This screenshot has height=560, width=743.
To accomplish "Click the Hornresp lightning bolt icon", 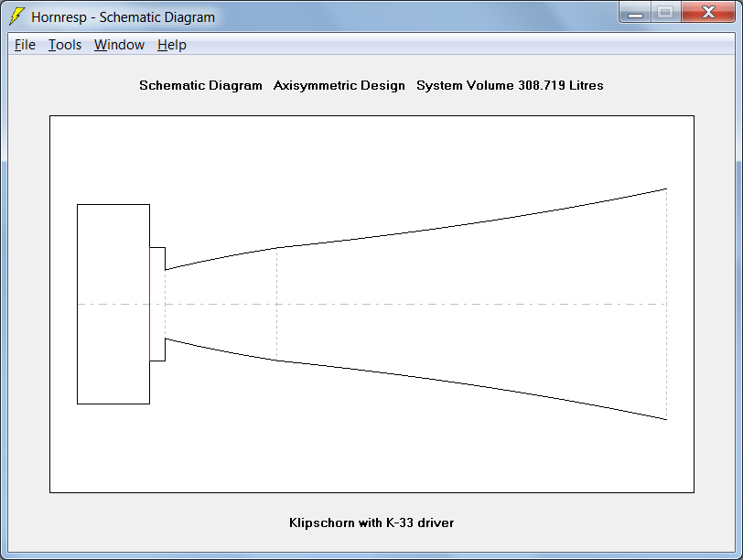I will (16, 16).
